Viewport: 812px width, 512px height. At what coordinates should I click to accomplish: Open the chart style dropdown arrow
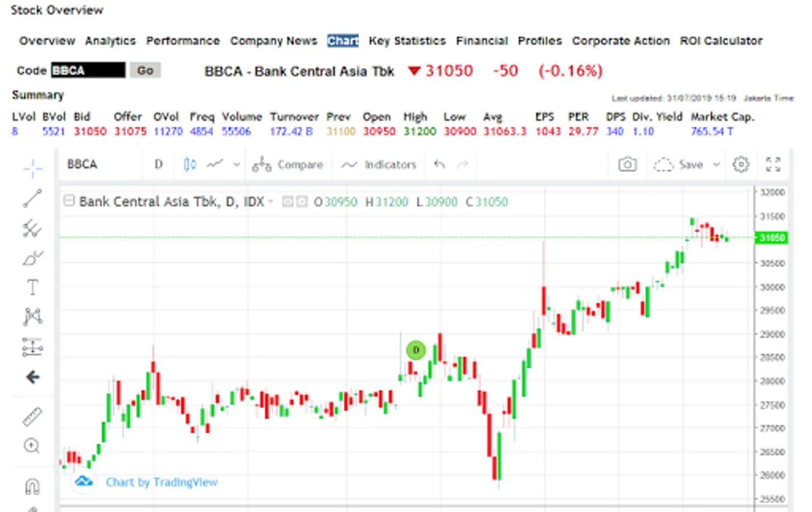tap(237, 164)
